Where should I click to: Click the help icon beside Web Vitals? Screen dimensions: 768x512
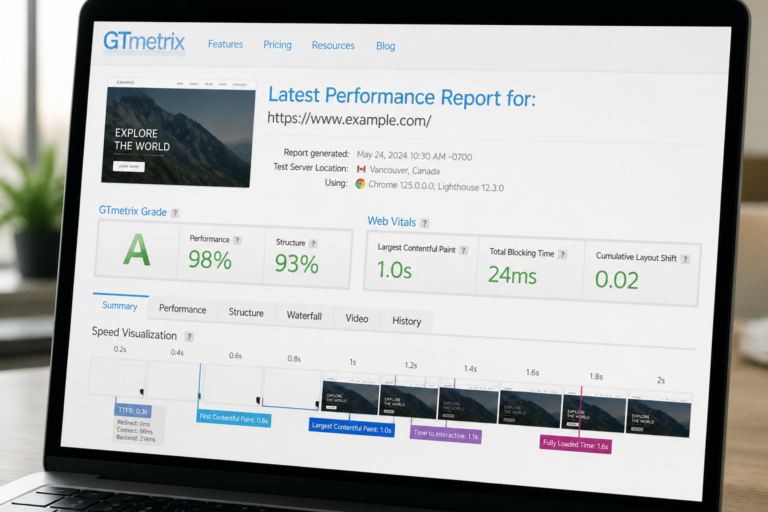[x=425, y=223]
